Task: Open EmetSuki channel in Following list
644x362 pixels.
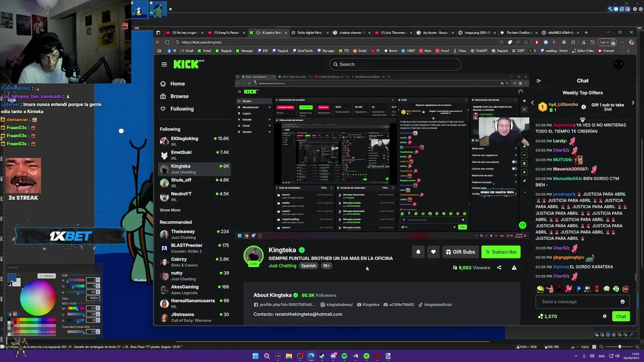Action: [x=194, y=155]
